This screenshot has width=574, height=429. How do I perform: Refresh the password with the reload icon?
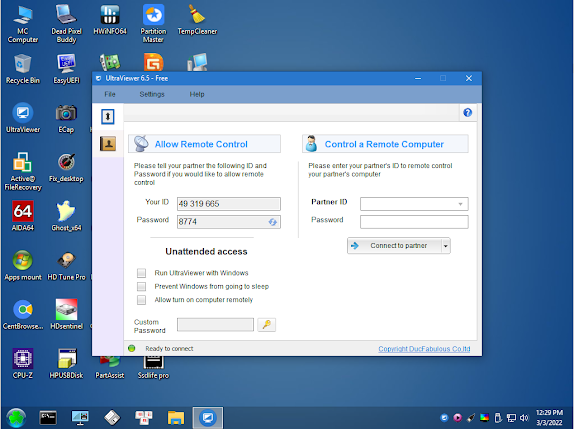273,222
